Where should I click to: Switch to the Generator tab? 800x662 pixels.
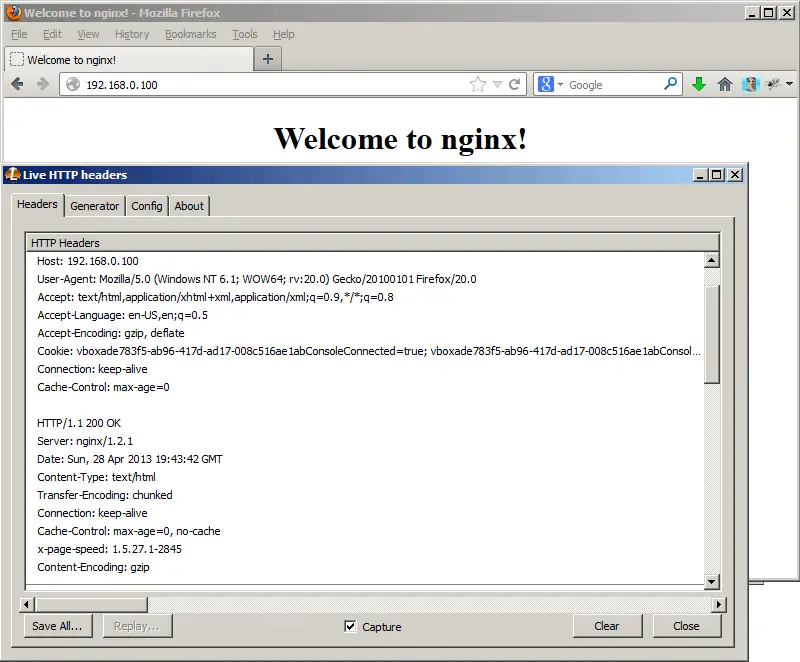click(95, 206)
